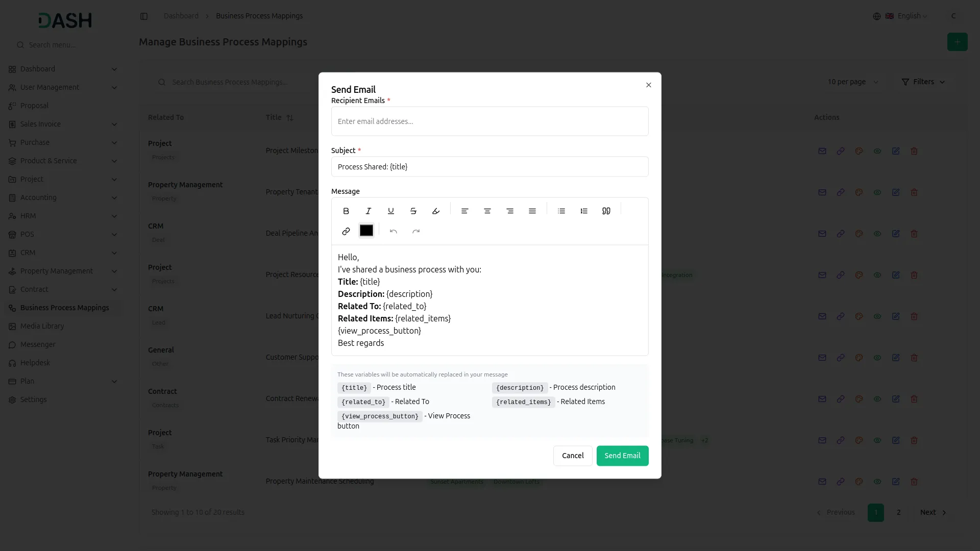
Task: Toggle numbered list formatting
Action: [584, 211]
